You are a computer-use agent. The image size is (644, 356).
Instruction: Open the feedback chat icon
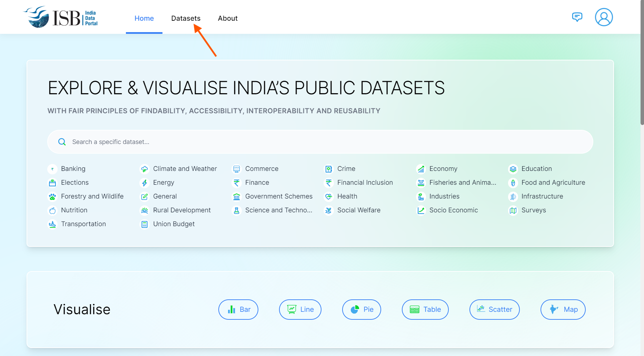coord(577,17)
